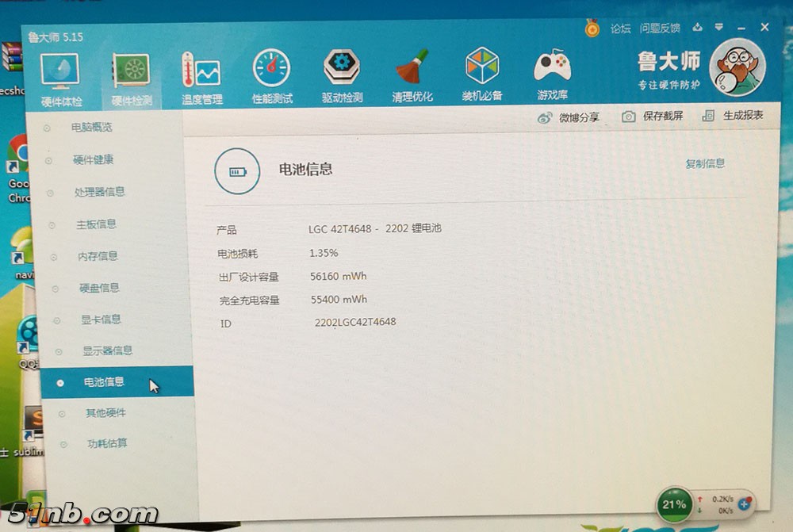Click the round battery icon beside 电池信息 heading

pyautogui.click(x=237, y=171)
